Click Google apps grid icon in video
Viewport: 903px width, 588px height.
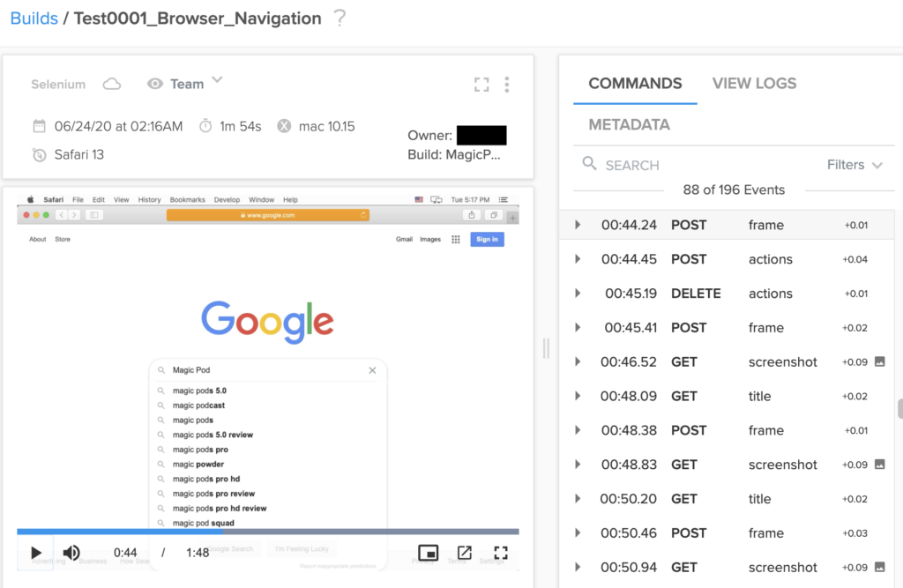456,240
